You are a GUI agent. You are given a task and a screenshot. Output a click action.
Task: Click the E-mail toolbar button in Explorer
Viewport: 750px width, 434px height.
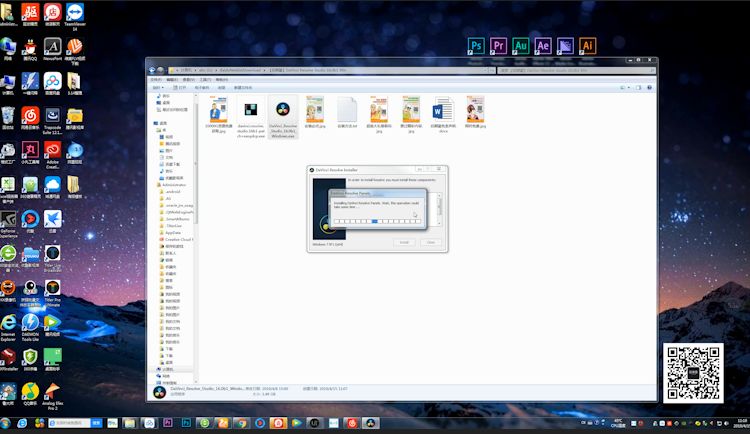coord(202,88)
